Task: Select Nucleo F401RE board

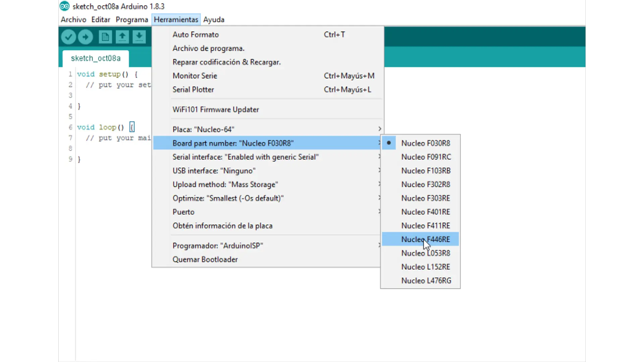Action: pyautogui.click(x=420, y=212)
